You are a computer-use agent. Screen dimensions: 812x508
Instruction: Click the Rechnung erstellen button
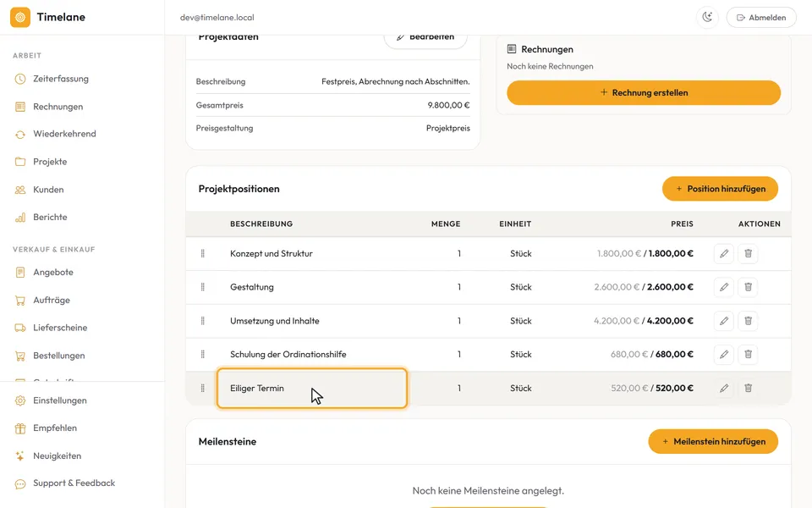coord(644,93)
